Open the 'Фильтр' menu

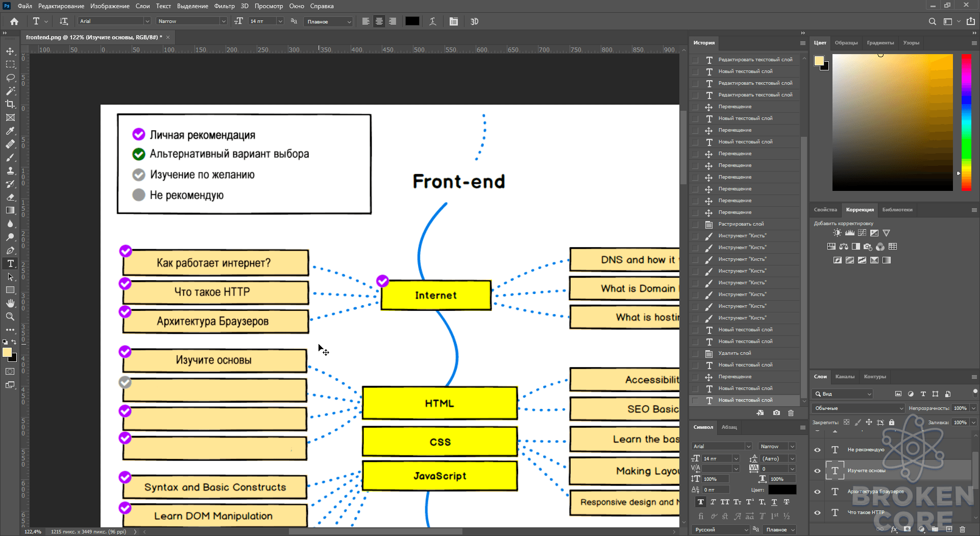tap(224, 6)
